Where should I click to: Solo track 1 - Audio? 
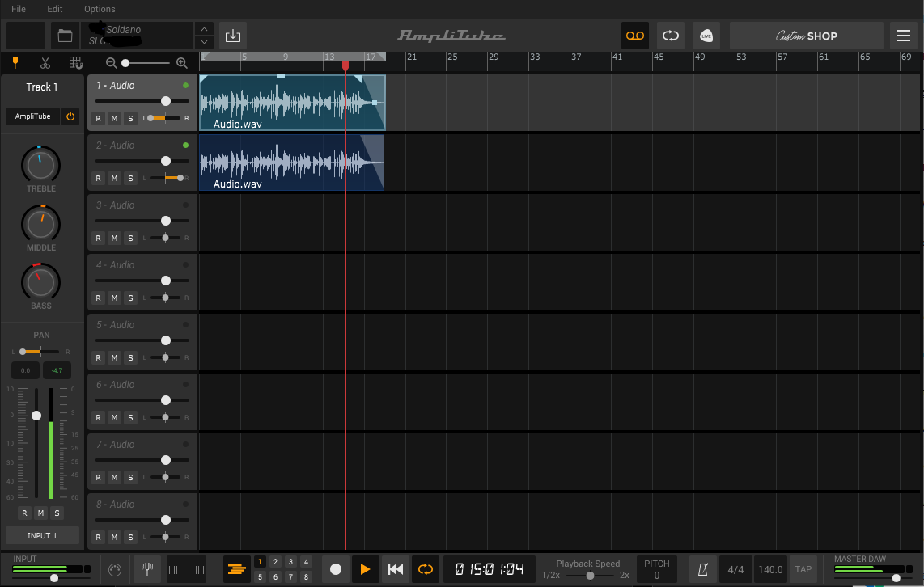pos(130,118)
